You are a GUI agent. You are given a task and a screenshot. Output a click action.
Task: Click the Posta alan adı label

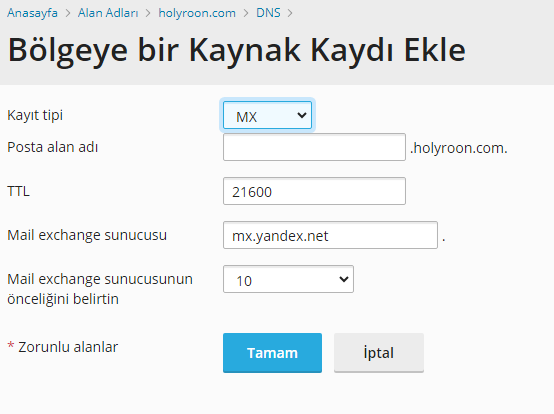[53, 147]
